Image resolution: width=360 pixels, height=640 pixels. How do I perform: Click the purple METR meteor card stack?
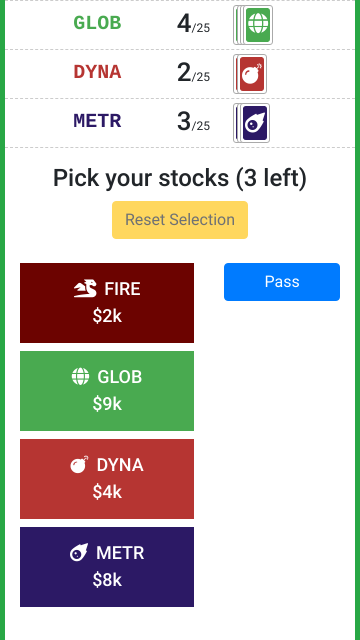(x=251, y=123)
